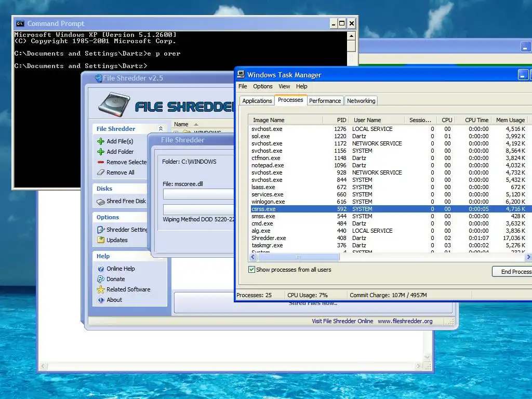Image resolution: width=532 pixels, height=399 pixels.
Task: Click the Task Manager horizontal scrollbar thumb
Action: (x=299, y=257)
